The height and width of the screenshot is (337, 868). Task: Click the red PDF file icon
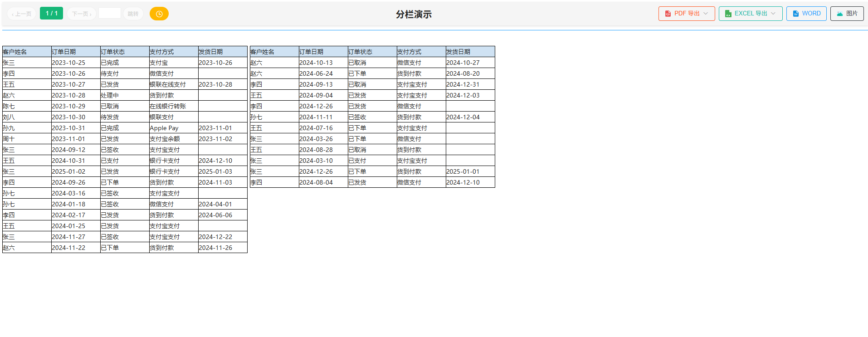tap(668, 14)
